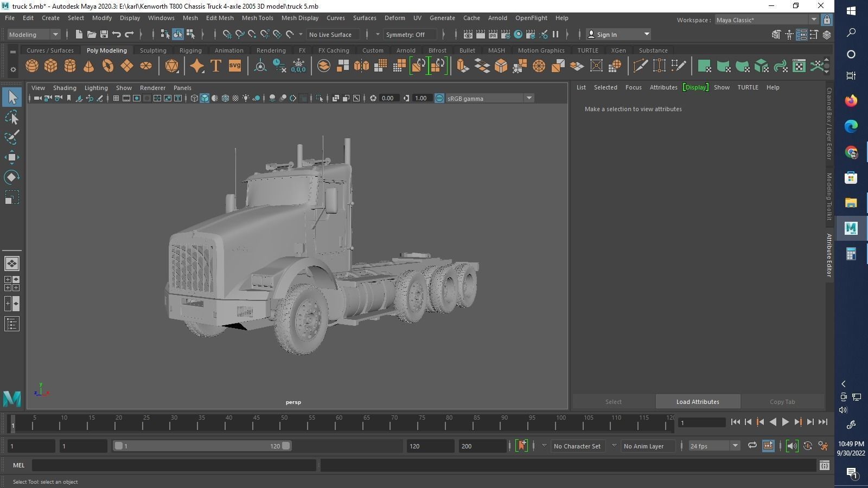Create a polygon torus from the shelf

[x=108, y=66]
